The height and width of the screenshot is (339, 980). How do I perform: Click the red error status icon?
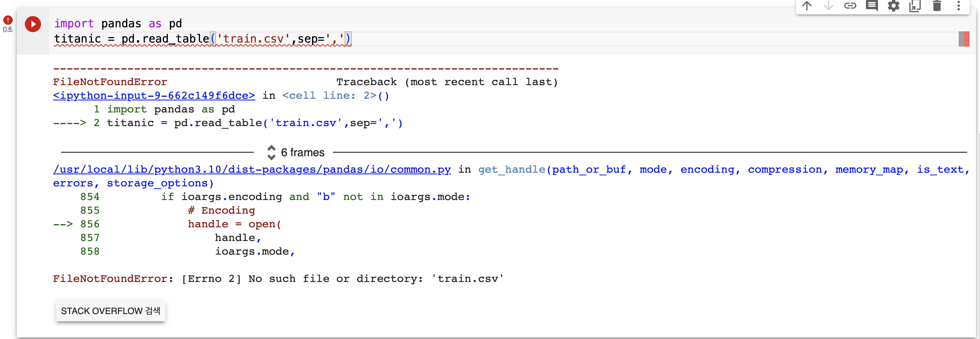coord(8,20)
